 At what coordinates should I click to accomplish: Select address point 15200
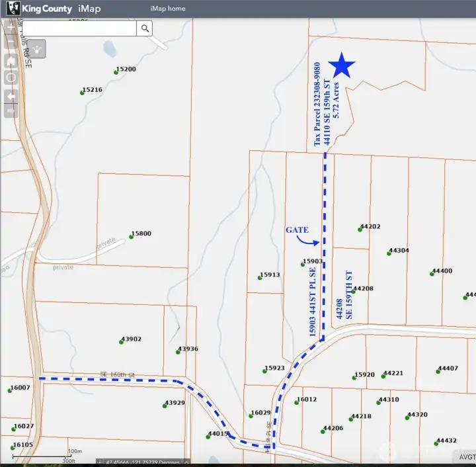[116, 71]
